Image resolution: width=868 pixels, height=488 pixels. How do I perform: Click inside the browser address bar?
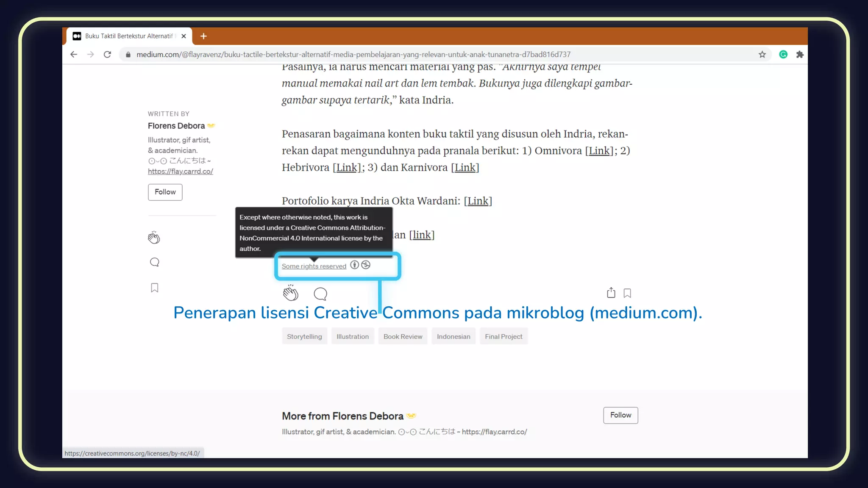pyautogui.click(x=339, y=54)
